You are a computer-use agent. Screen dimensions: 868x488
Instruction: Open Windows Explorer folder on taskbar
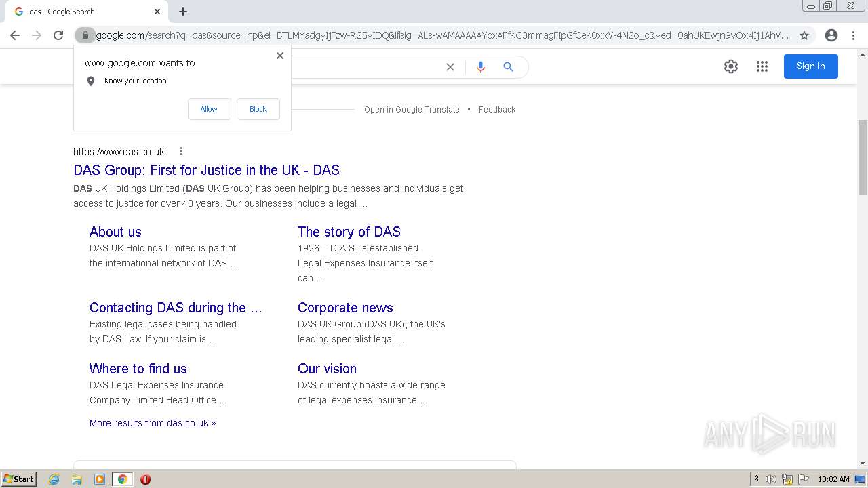(x=77, y=479)
